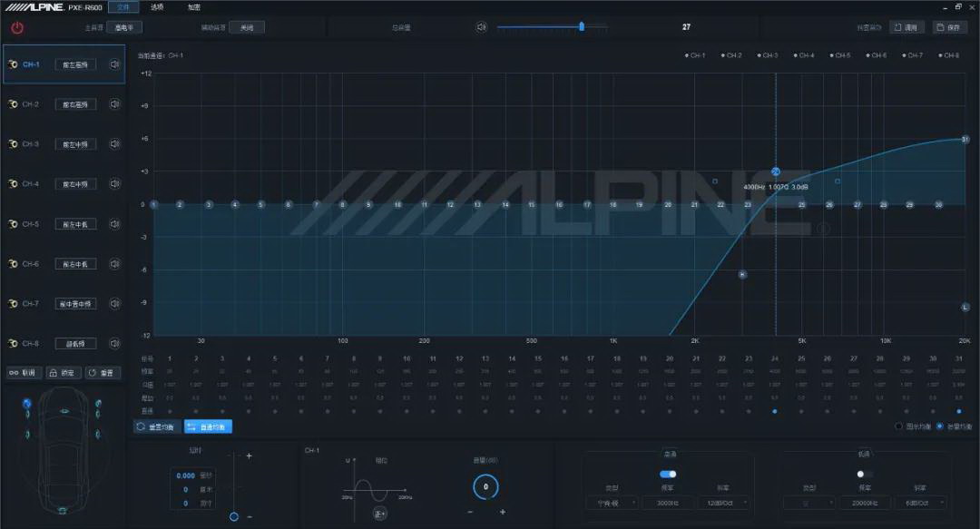Click the RCA plug icon for CH-8
Screen dimensions: 980x529
tap(13, 343)
